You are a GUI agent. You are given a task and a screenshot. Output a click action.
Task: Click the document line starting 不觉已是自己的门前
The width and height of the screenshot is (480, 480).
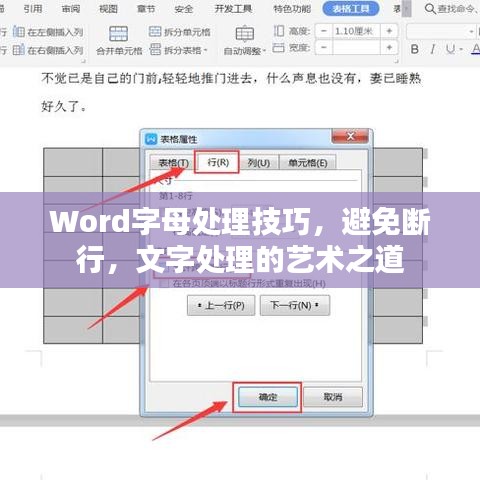[x=231, y=79]
